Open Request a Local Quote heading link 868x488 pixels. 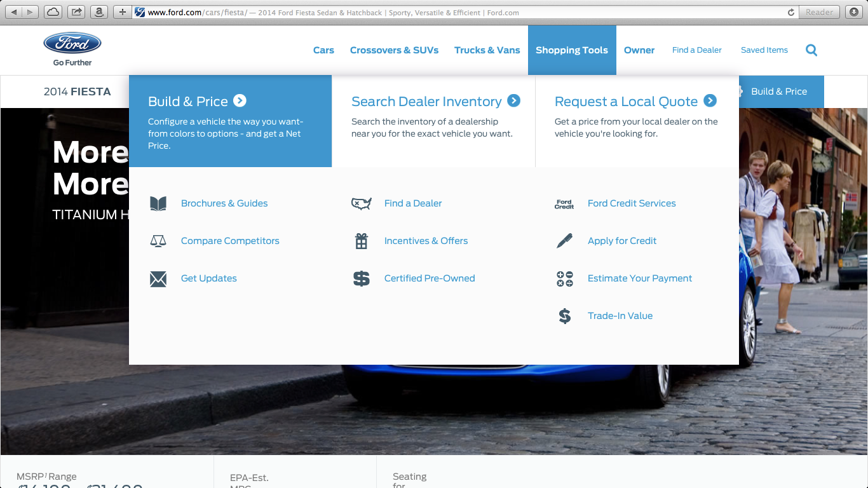(x=626, y=102)
